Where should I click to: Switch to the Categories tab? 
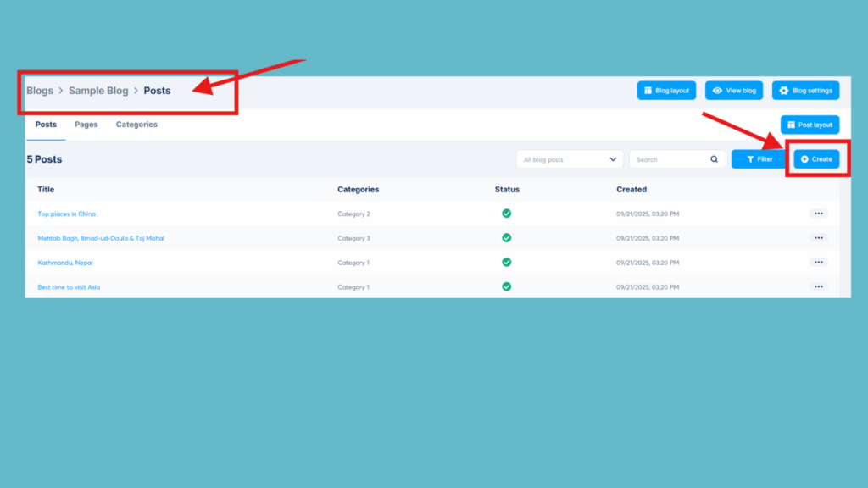tap(136, 124)
